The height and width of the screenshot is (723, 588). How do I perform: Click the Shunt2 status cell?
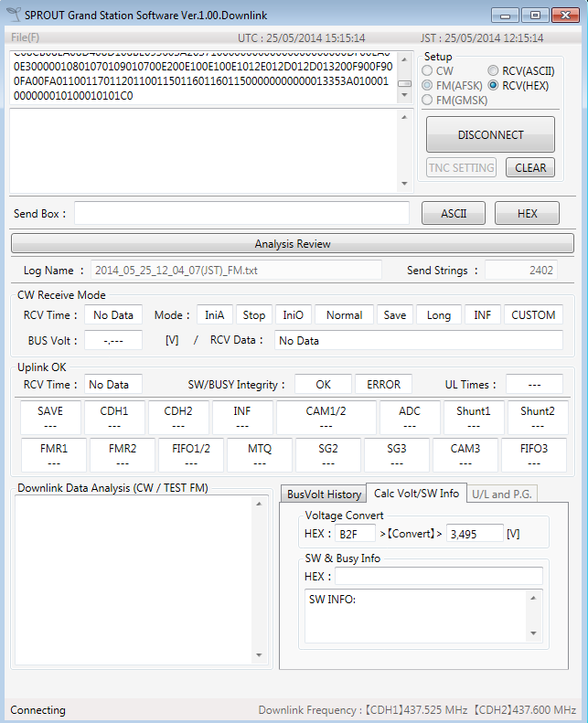[x=538, y=418]
